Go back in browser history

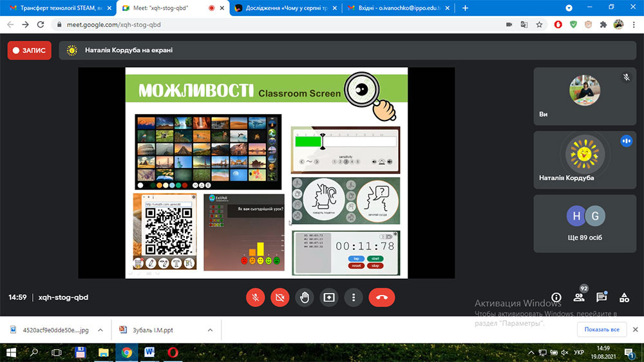(x=10, y=24)
